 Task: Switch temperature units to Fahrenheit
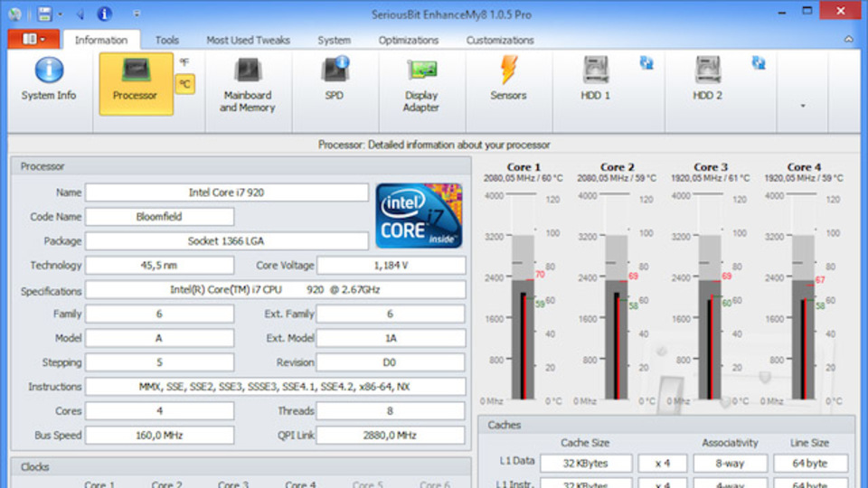(x=184, y=62)
